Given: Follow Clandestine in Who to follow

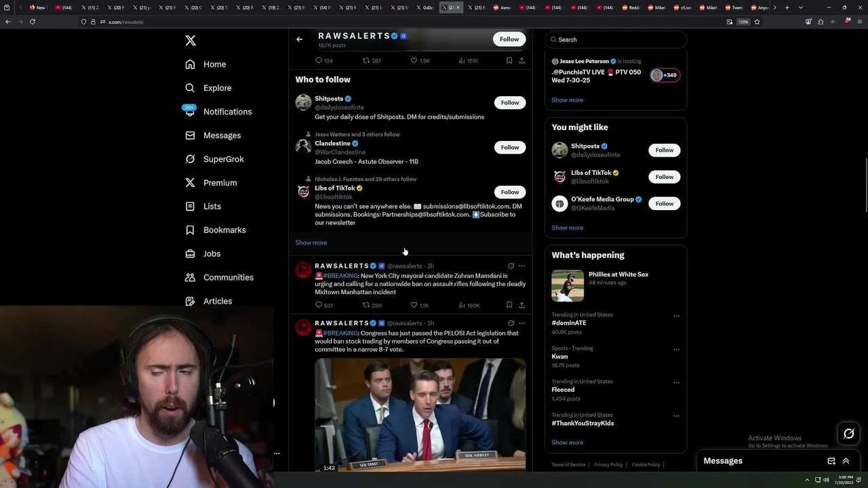Looking at the screenshot, I should coord(510,148).
